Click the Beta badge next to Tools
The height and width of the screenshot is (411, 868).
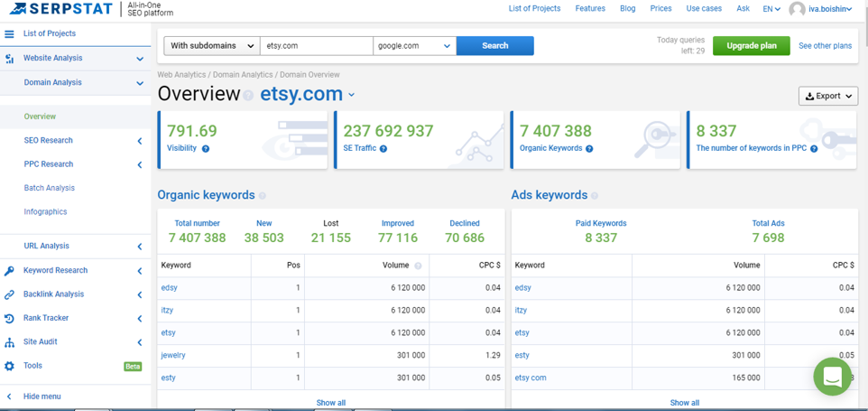point(133,367)
